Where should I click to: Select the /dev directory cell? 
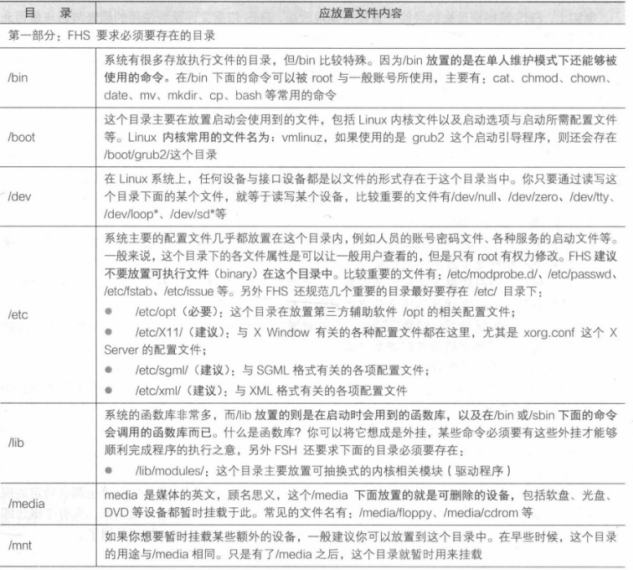pyautogui.click(x=48, y=197)
